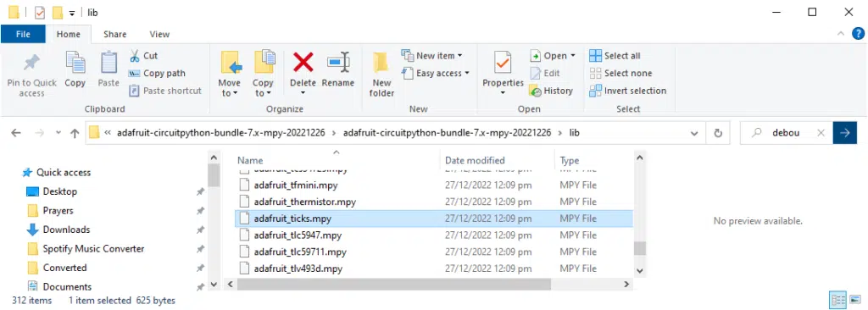Click the refresh button beside address bar
This screenshot has width=868, height=310.
click(x=718, y=133)
